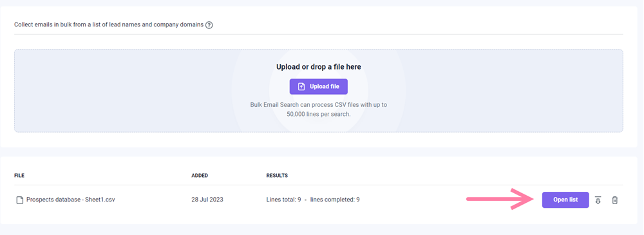The height and width of the screenshot is (235, 644).
Task: Click the dashed file drop zone area
Action: [318, 91]
